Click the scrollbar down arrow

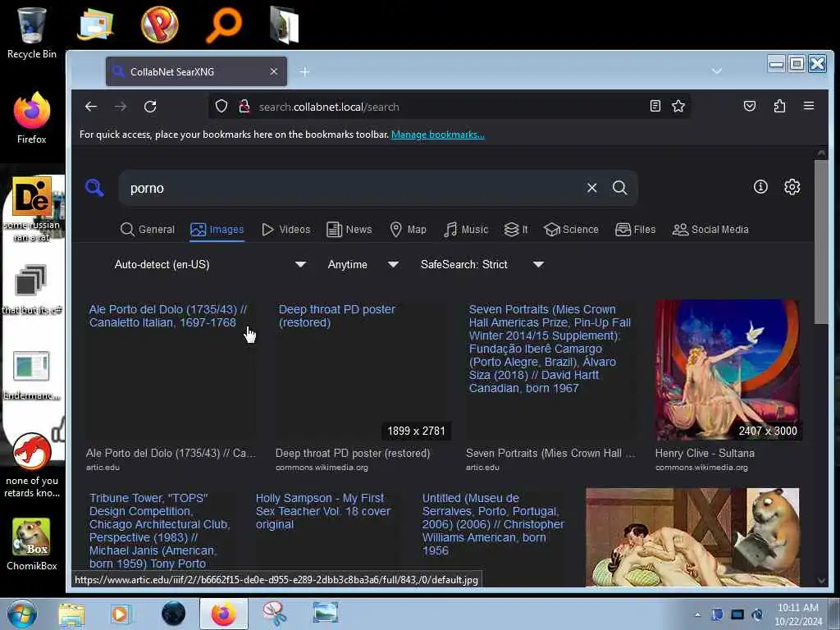pyautogui.click(x=821, y=581)
